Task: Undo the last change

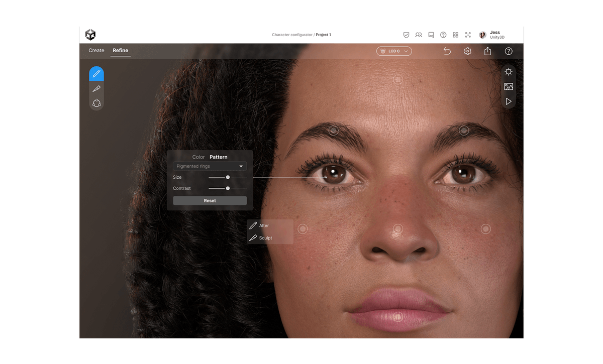Action: coord(447,51)
